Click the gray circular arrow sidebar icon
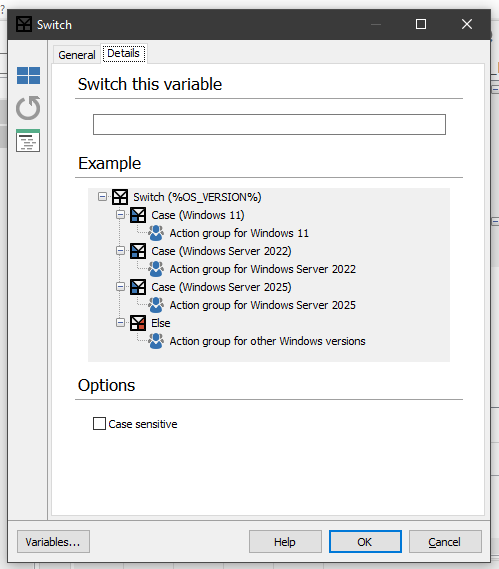 point(28,108)
